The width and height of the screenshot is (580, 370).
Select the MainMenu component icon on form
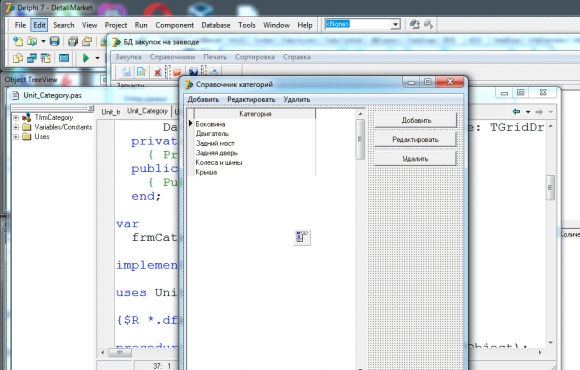click(x=302, y=237)
